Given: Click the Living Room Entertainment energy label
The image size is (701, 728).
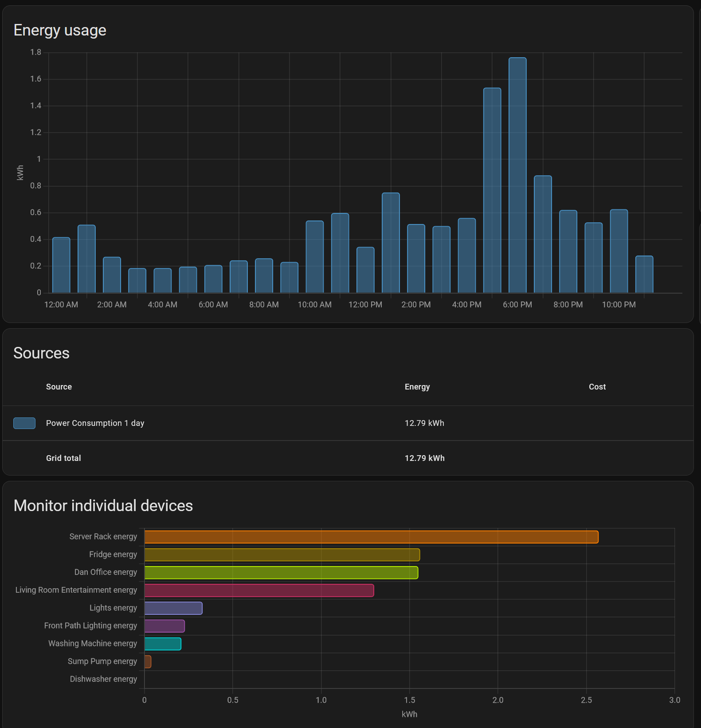Looking at the screenshot, I should (76, 590).
